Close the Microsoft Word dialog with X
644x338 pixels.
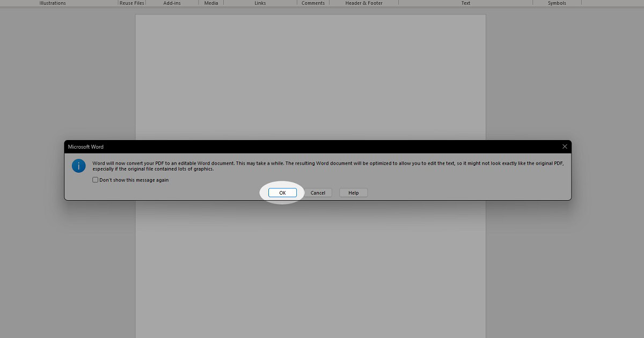point(565,146)
